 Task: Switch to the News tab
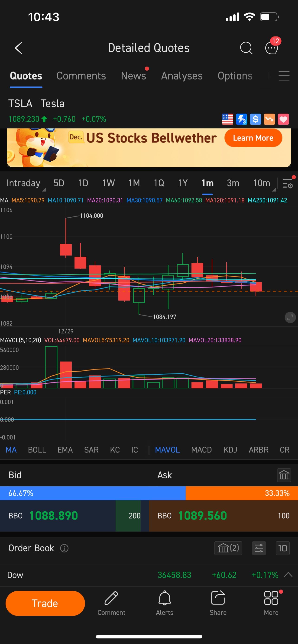click(x=133, y=76)
